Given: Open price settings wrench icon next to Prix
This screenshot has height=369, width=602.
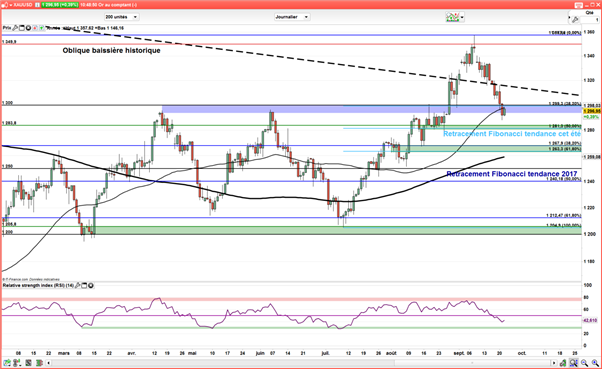Looking at the screenshot, I should point(15,28).
